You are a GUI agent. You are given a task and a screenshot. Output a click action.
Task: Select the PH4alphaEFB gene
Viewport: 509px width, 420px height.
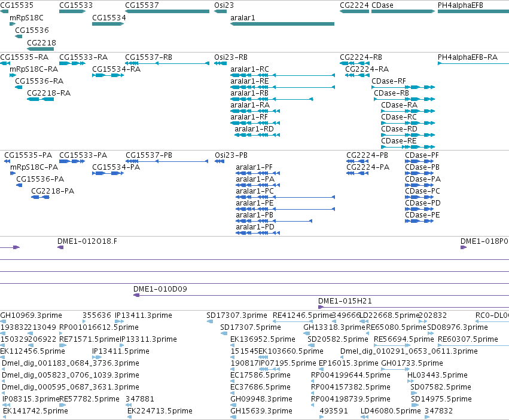pyautogui.click(x=473, y=11)
